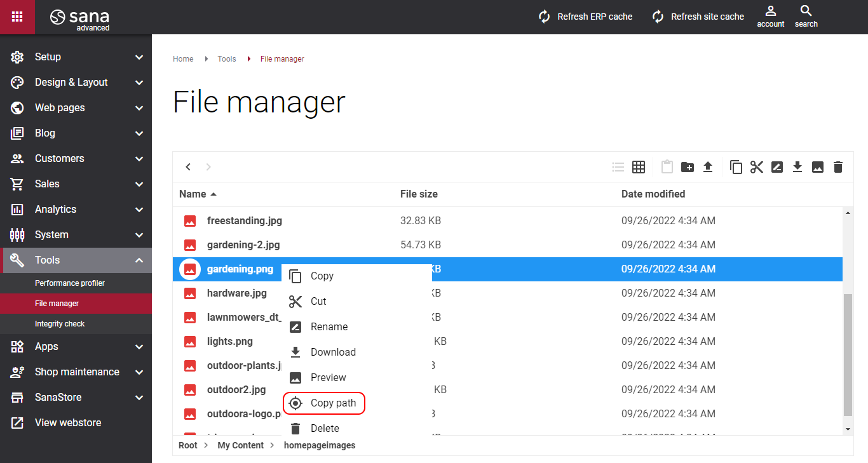This screenshot has width=868, height=463.
Task: Click the Copy toolbar icon
Action: tap(736, 167)
